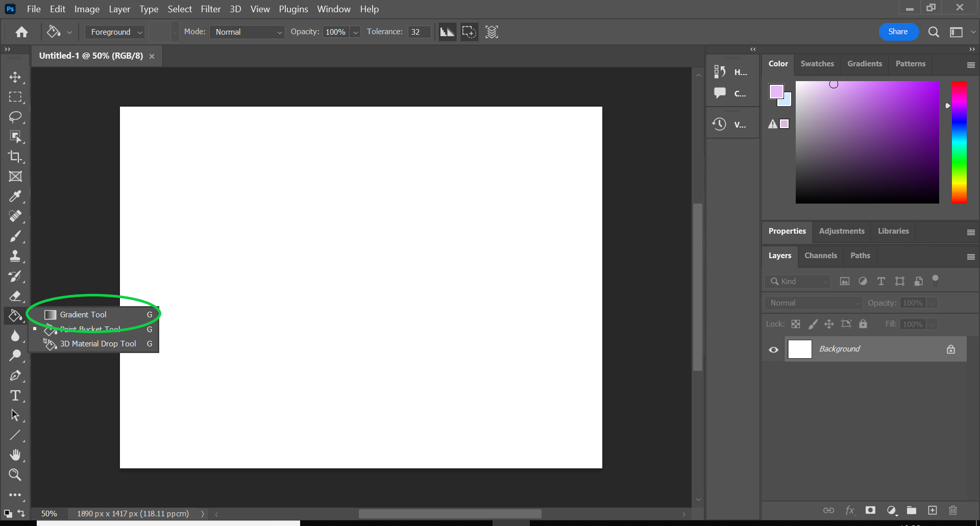The height and width of the screenshot is (526, 980).
Task: Select the Dodge tool
Action: (x=15, y=356)
